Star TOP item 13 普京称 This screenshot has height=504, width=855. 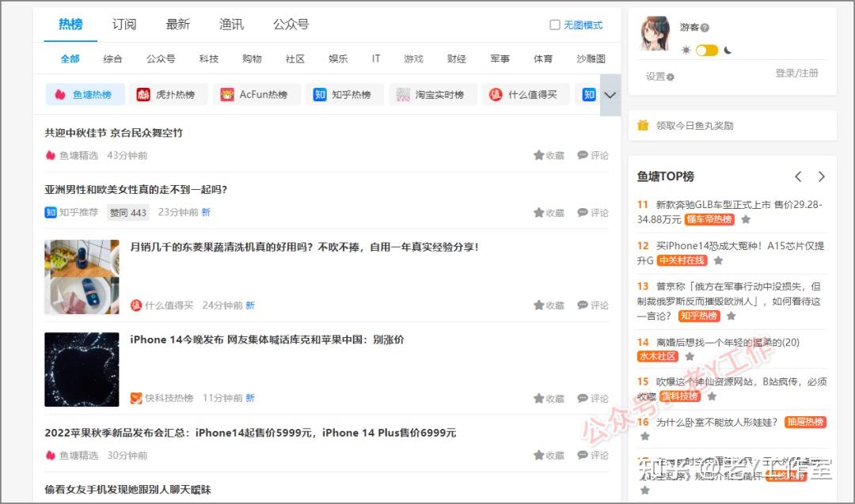click(731, 316)
